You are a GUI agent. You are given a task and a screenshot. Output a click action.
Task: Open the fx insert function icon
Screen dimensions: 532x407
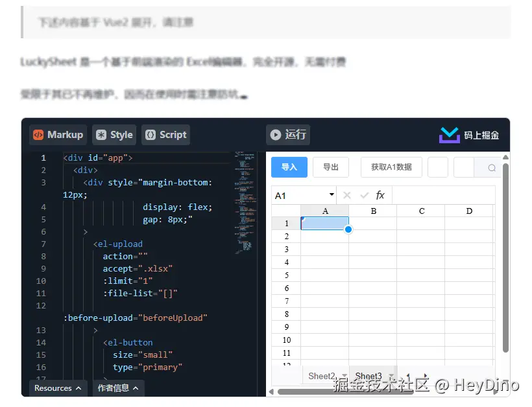coord(380,195)
